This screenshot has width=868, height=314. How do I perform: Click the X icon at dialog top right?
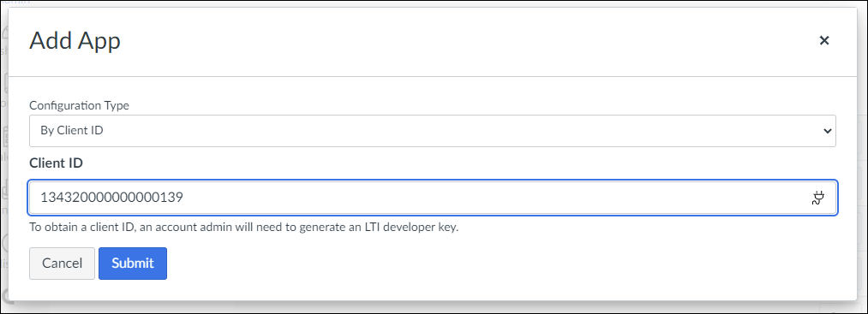tap(823, 40)
